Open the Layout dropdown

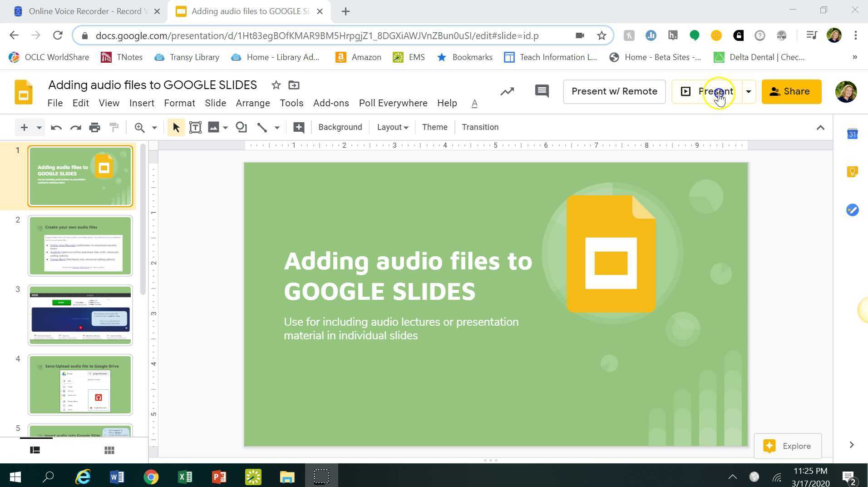tap(392, 127)
